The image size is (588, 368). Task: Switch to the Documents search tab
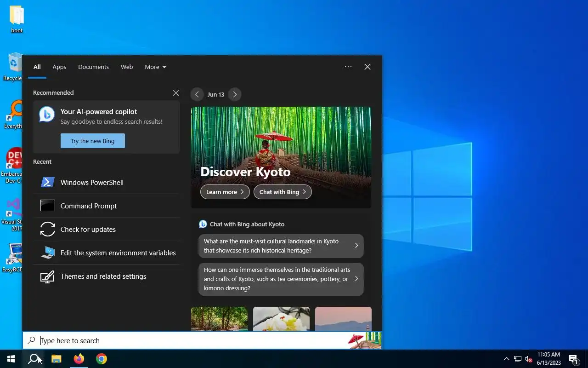click(93, 67)
